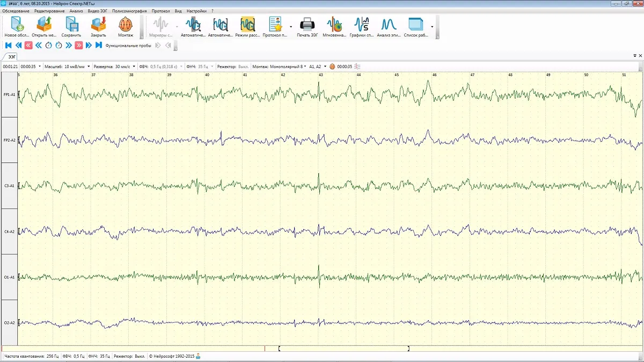Click the C4-A2 channel label

pos(9,232)
